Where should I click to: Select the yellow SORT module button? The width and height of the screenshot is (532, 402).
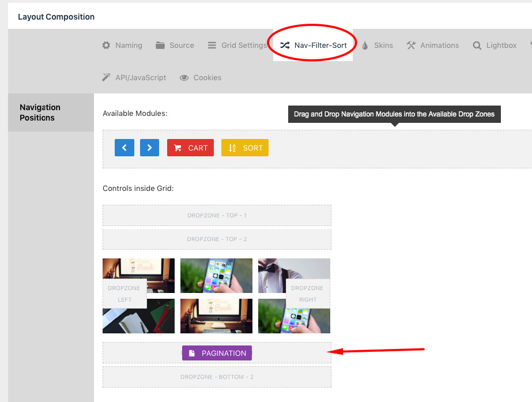click(244, 148)
